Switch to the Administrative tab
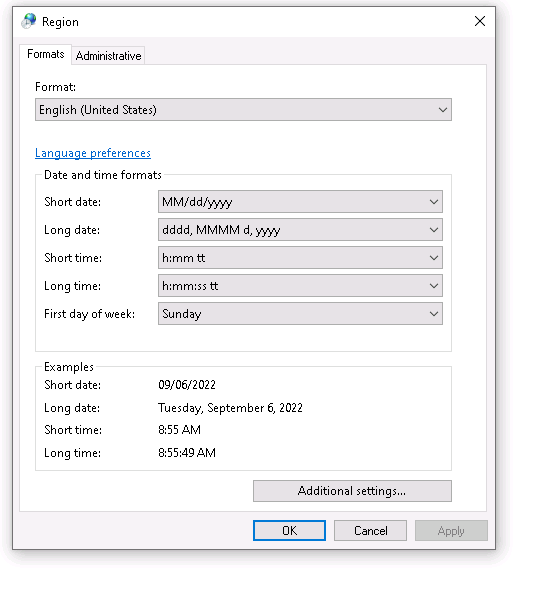Image resolution: width=533 pixels, height=589 pixels. click(108, 56)
